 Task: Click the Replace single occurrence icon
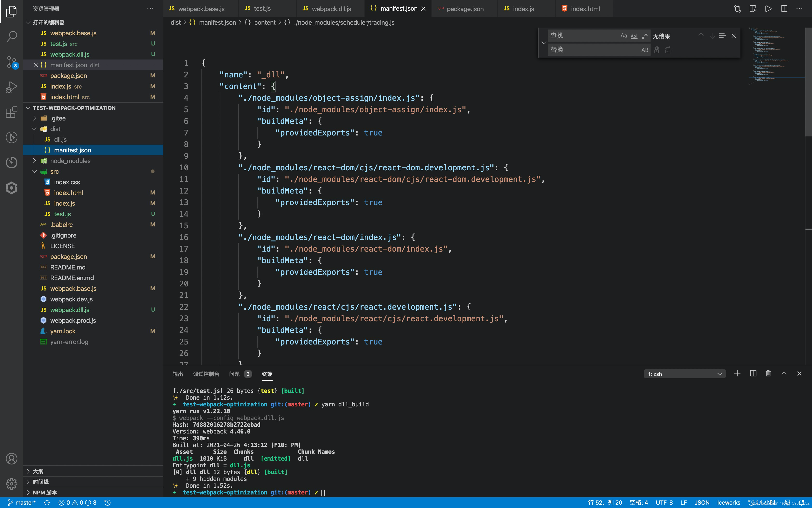[657, 50]
